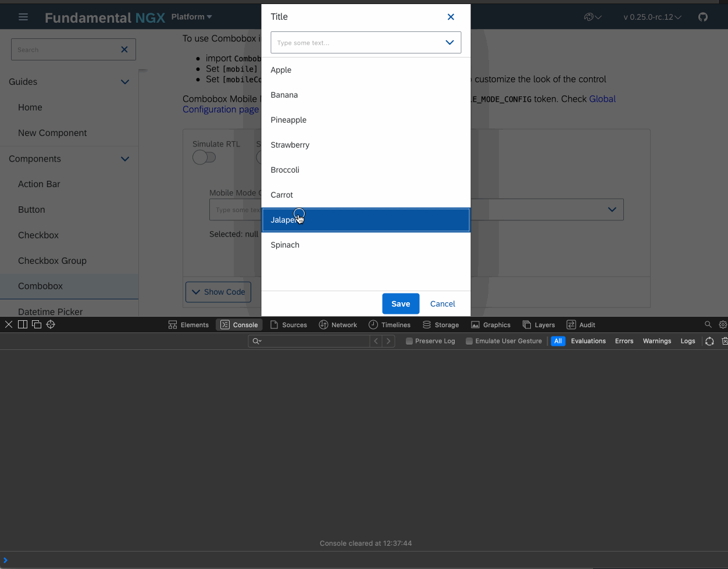This screenshot has height=569, width=728.
Task: Filter console by Errors
Action: coord(624,341)
